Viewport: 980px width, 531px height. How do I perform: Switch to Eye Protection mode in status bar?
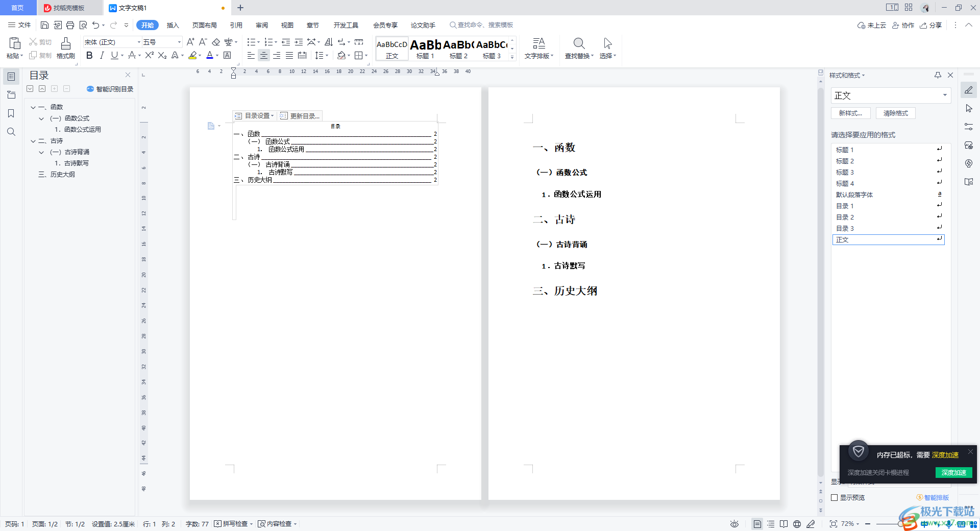click(x=734, y=524)
